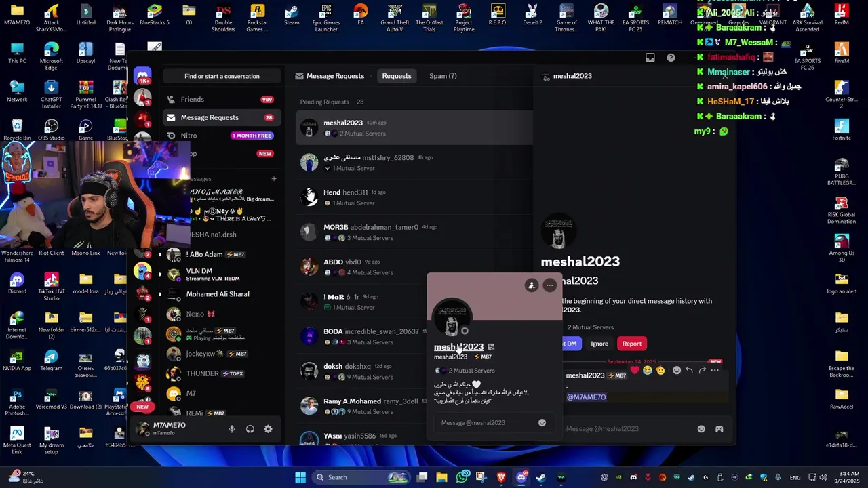Viewport: 868px width, 488px height.
Task: Open Telegram desktop shortcut
Action: point(52,361)
